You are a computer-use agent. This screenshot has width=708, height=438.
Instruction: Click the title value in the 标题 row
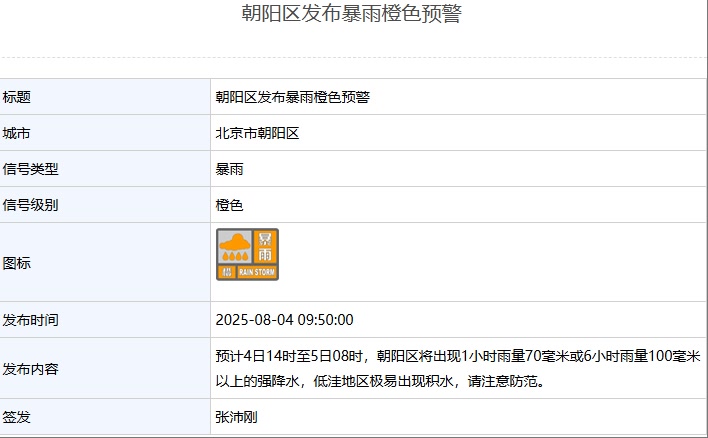(x=293, y=97)
